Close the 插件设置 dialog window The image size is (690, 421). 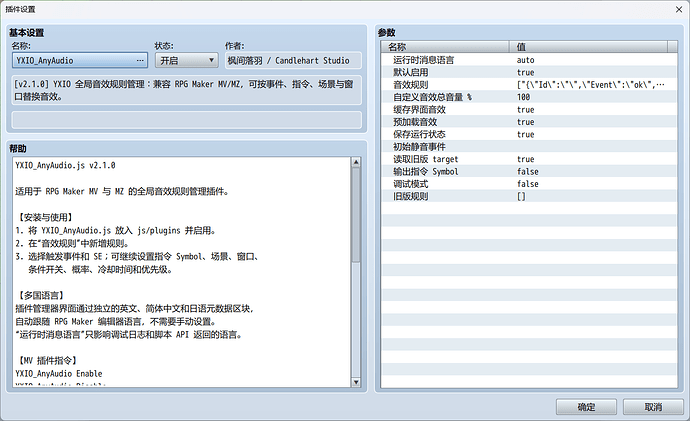[x=679, y=9]
